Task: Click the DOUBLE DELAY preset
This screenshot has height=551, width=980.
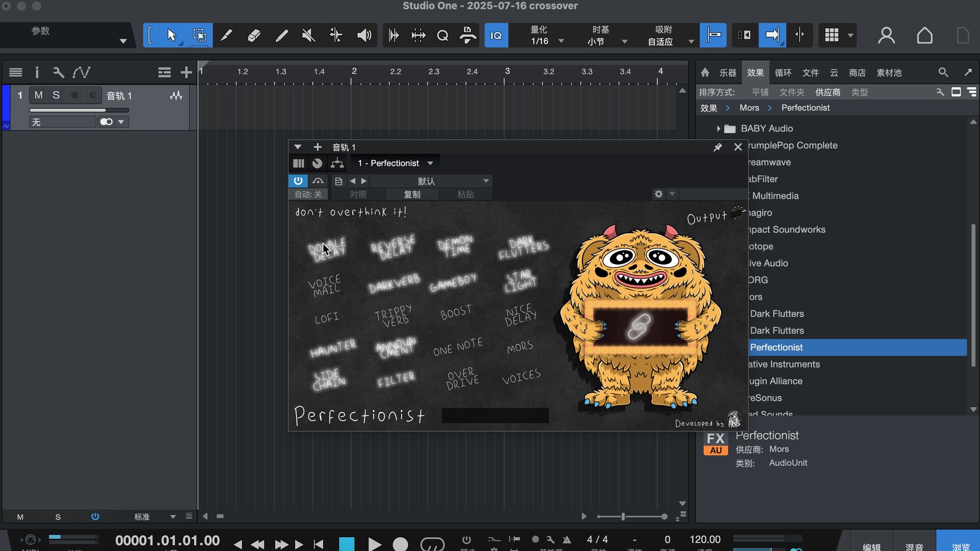Action: [327, 249]
